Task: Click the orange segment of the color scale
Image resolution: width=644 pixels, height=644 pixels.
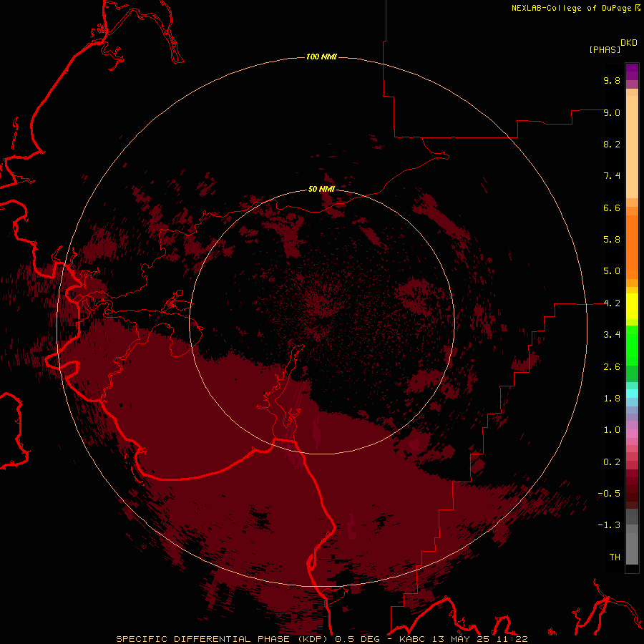Action: pos(632,247)
